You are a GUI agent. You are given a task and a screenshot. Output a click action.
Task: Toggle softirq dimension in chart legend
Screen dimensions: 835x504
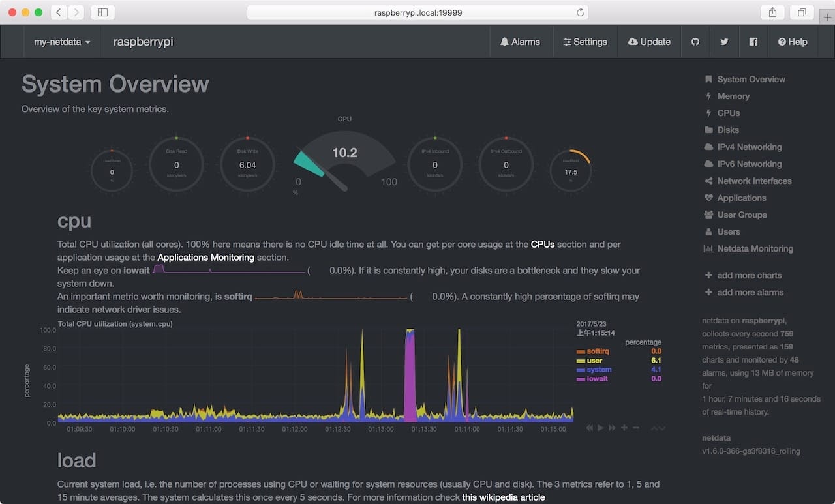coord(598,351)
